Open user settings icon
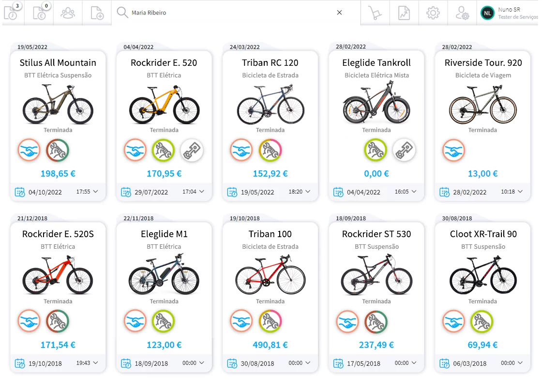This screenshot has width=542, height=392. 462,13
